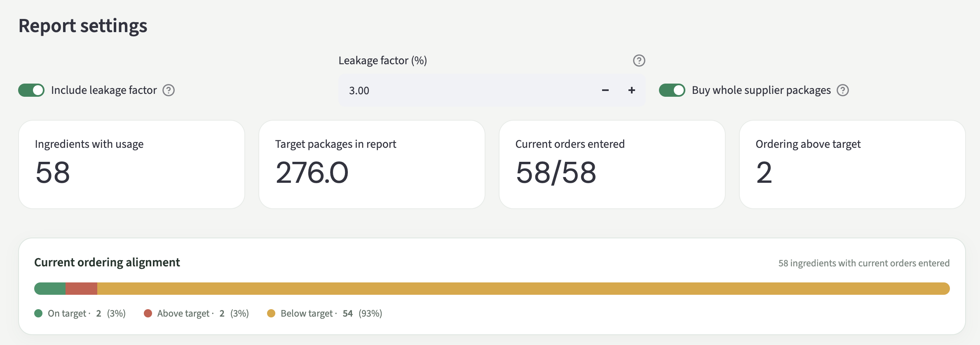Open help for Include leakage factor
980x345 pixels.
pos(169,90)
